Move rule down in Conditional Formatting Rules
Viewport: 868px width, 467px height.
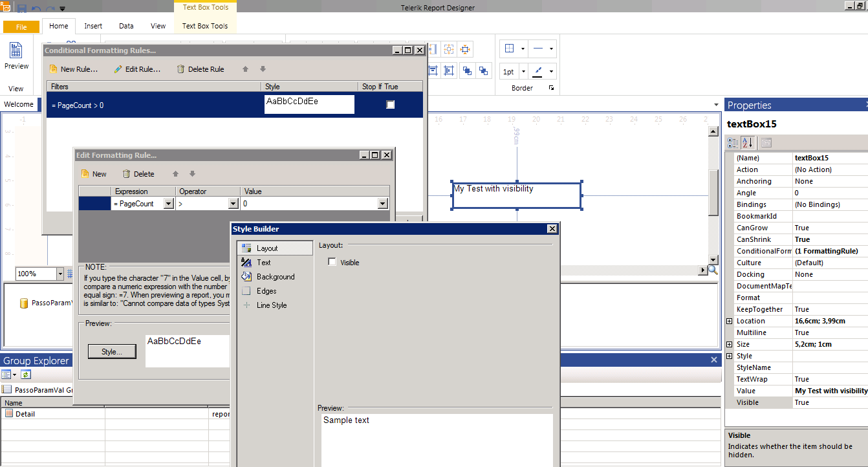click(x=263, y=69)
